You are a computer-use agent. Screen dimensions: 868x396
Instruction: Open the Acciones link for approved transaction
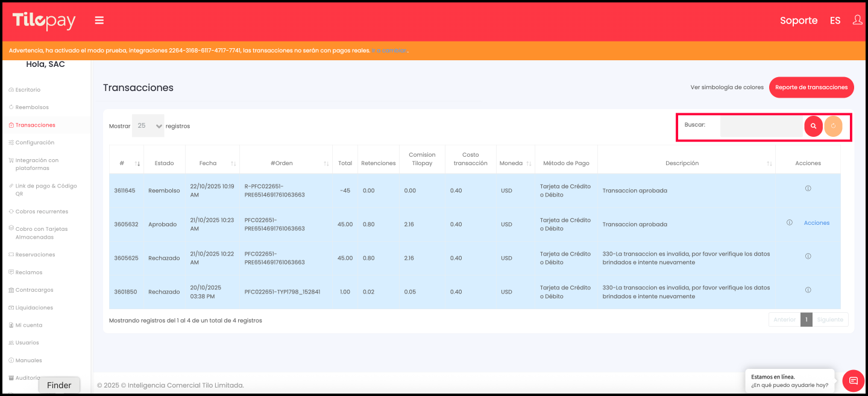point(816,223)
